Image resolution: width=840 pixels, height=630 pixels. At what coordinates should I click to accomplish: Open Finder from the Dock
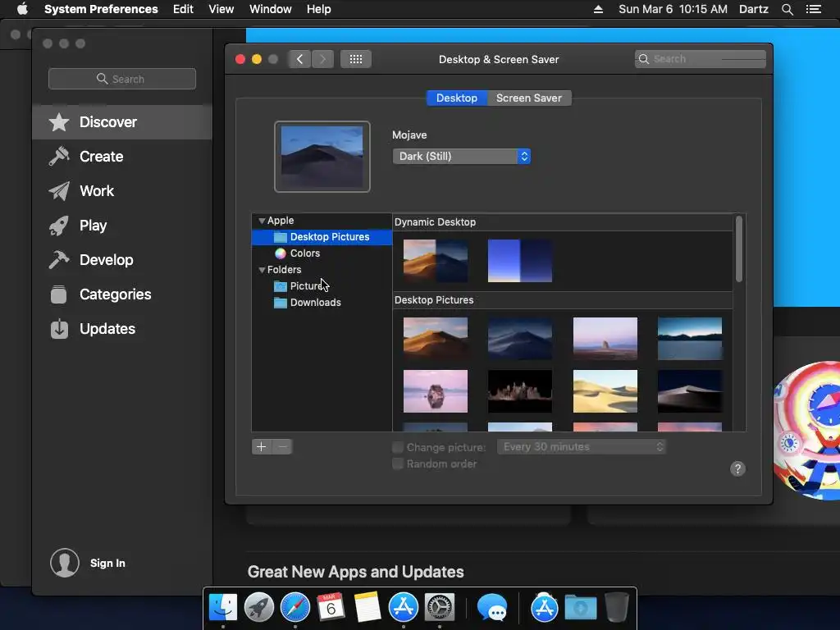click(223, 607)
